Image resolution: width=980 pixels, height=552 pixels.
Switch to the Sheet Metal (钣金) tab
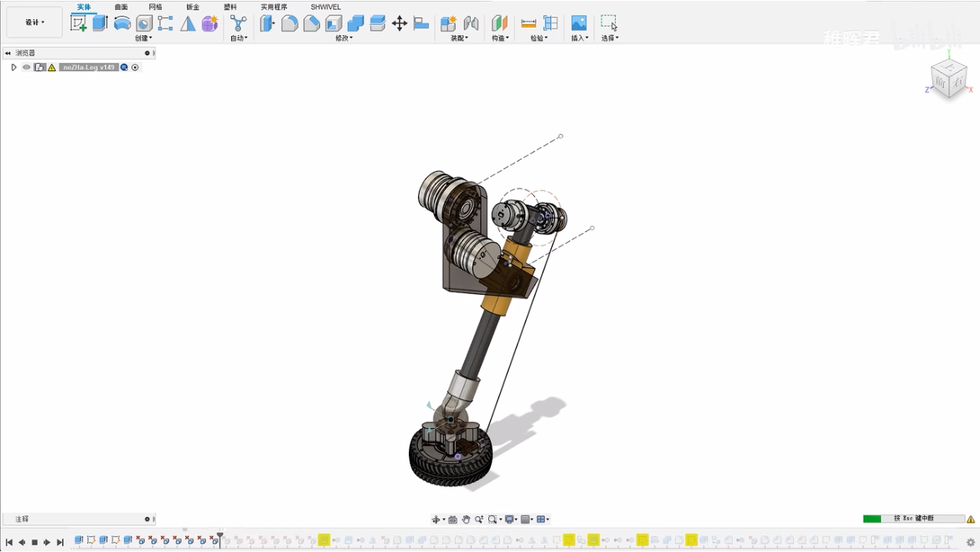click(193, 7)
